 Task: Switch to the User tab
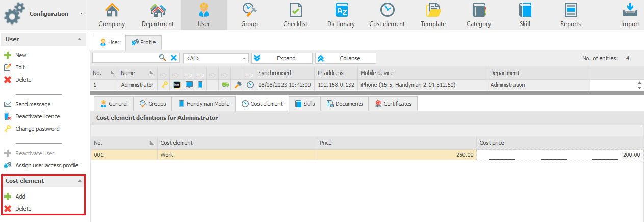(110, 42)
